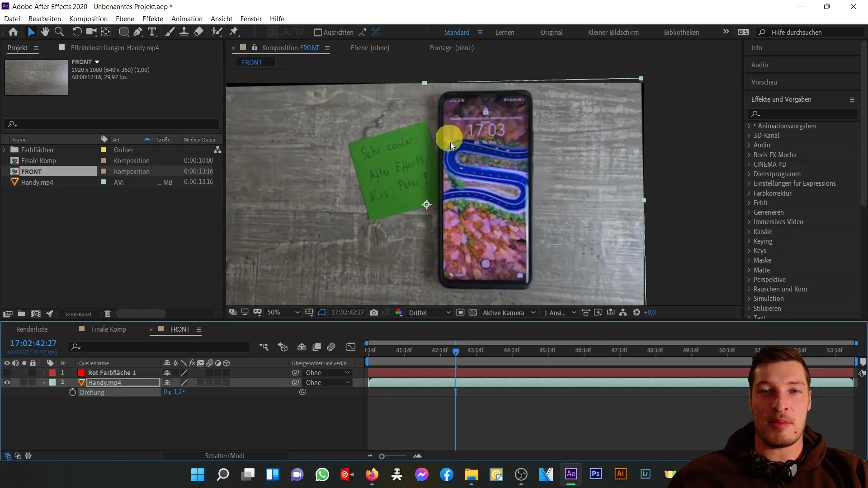Toggle Ausrichten snapping checkbox
Image resolution: width=868 pixels, height=488 pixels.
[318, 33]
